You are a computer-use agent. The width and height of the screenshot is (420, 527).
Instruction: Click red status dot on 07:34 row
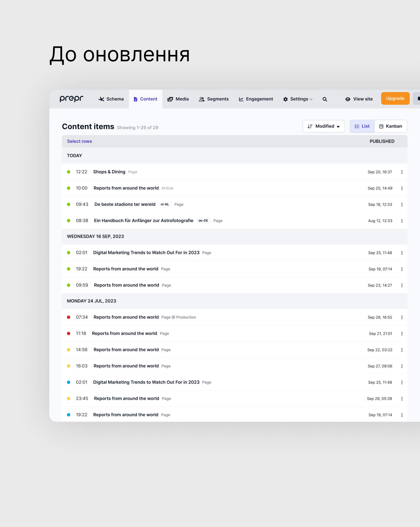coord(69,317)
